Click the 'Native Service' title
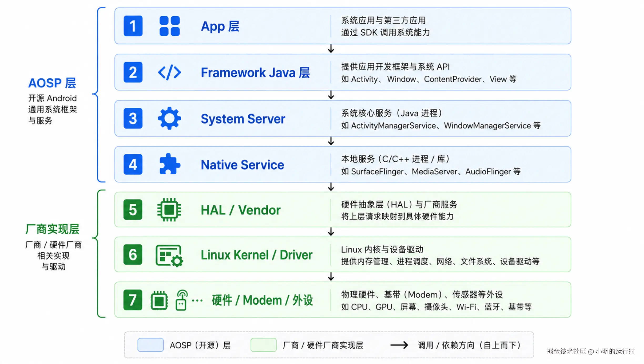The image size is (644, 364). click(x=242, y=165)
